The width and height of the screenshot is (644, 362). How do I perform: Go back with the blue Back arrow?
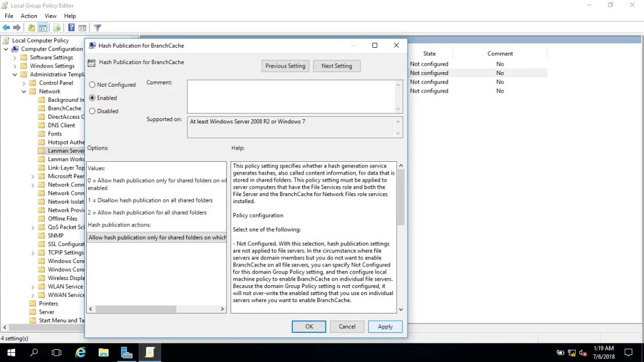tap(6, 27)
